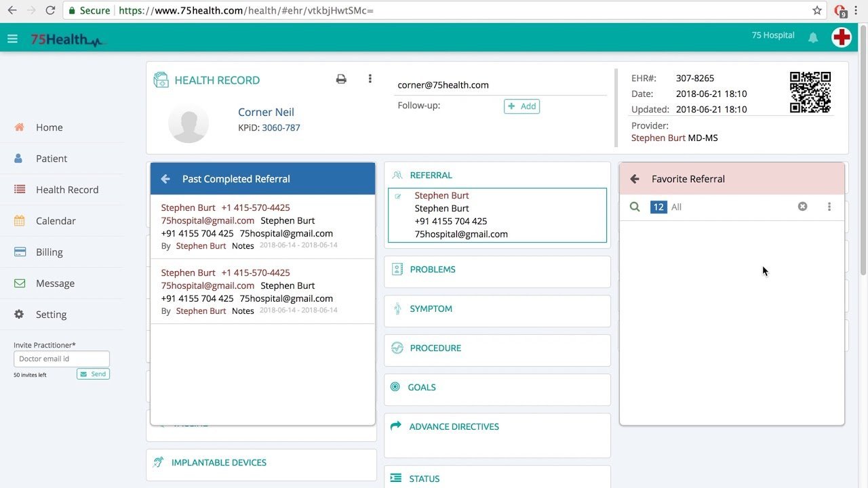Bookmark this page with star icon

pyautogui.click(x=817, y=11)
